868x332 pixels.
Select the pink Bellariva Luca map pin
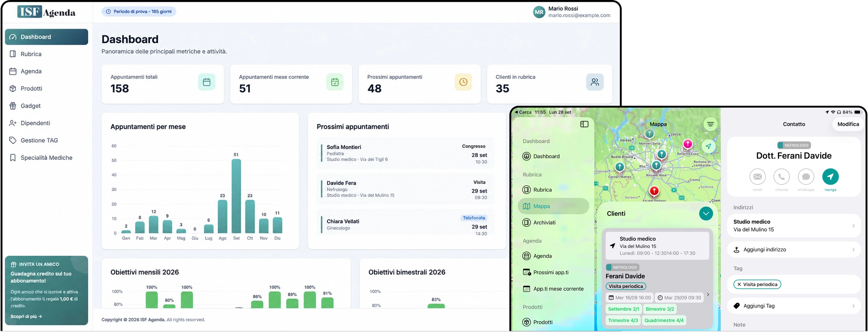[x=687, y=145]
